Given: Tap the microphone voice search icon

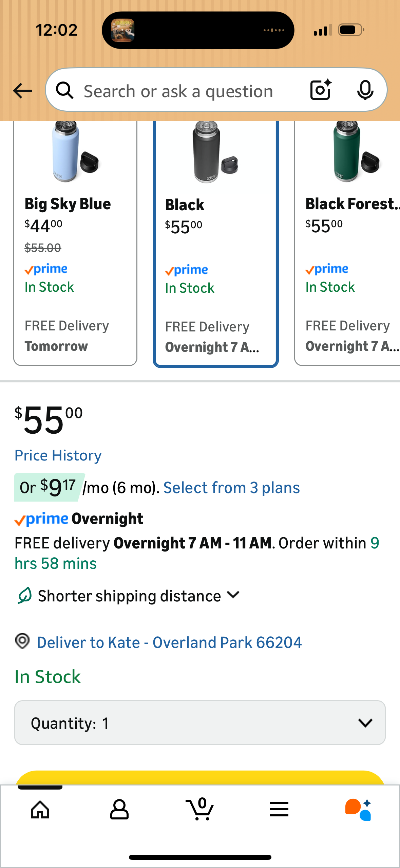Looking at the screenshot, I should 365,90.
